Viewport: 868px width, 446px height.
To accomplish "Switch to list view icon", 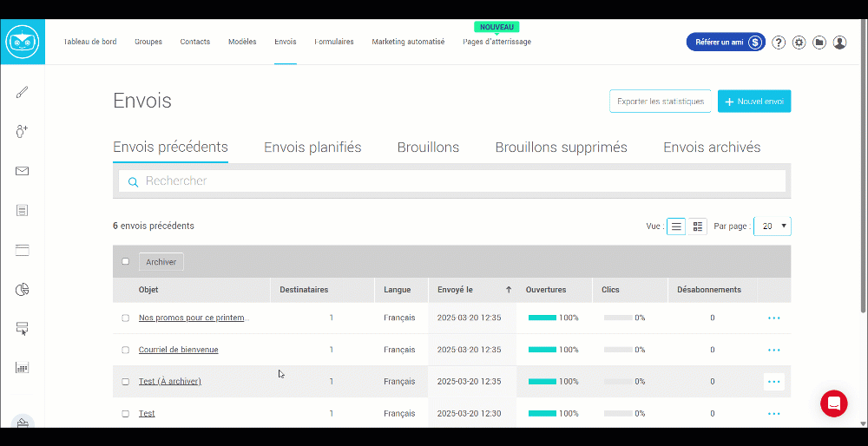I will pos(676,226).
